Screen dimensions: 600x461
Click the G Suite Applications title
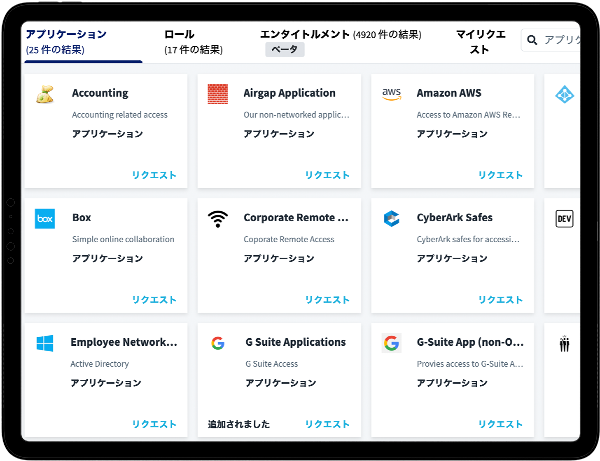(x=295, y=342)
